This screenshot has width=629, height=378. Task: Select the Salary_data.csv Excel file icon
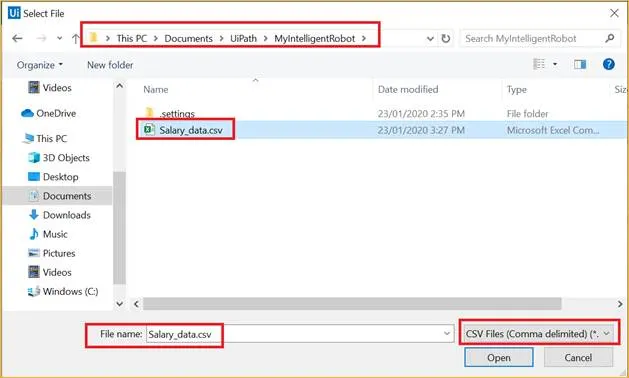[150, 130]
